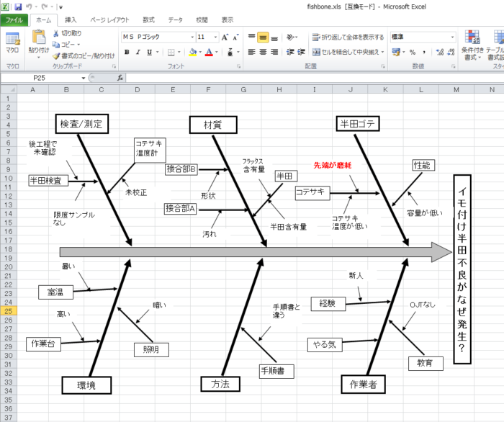
Task: Click 切り取り (Cut) scissors icon
Action: [x=56, y=33]
